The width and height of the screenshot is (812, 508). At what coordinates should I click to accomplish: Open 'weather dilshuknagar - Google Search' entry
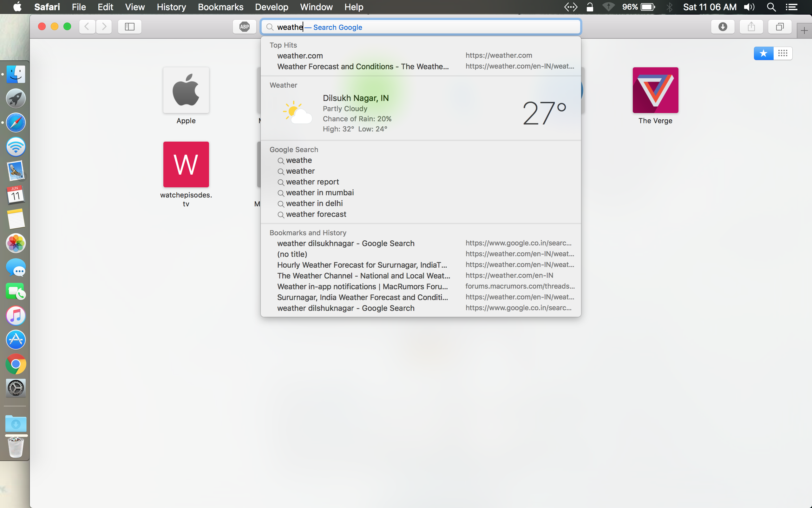pos(421,308)
